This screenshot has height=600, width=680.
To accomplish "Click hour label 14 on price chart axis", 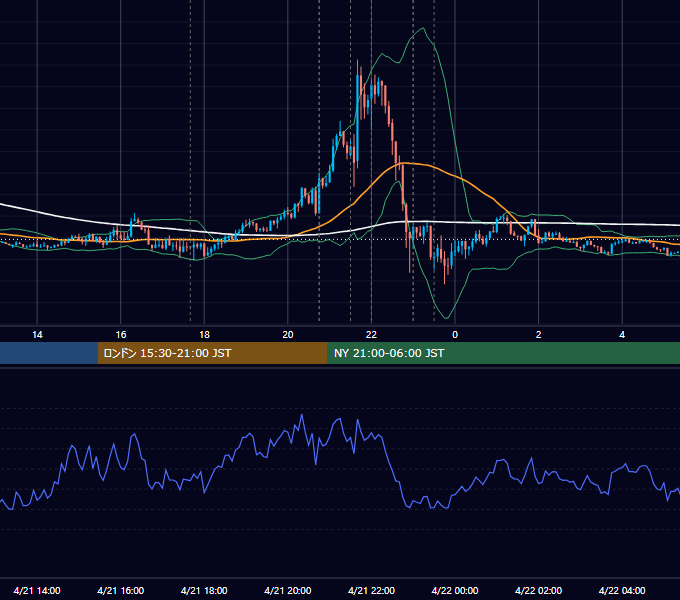I will (37, 335).
